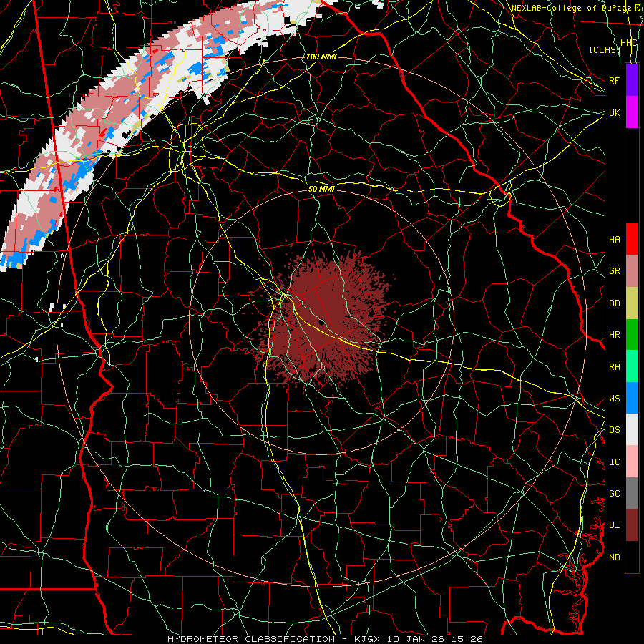644x644 pixels.
Task: Click the HA legend label
Action: pos(614,239)
